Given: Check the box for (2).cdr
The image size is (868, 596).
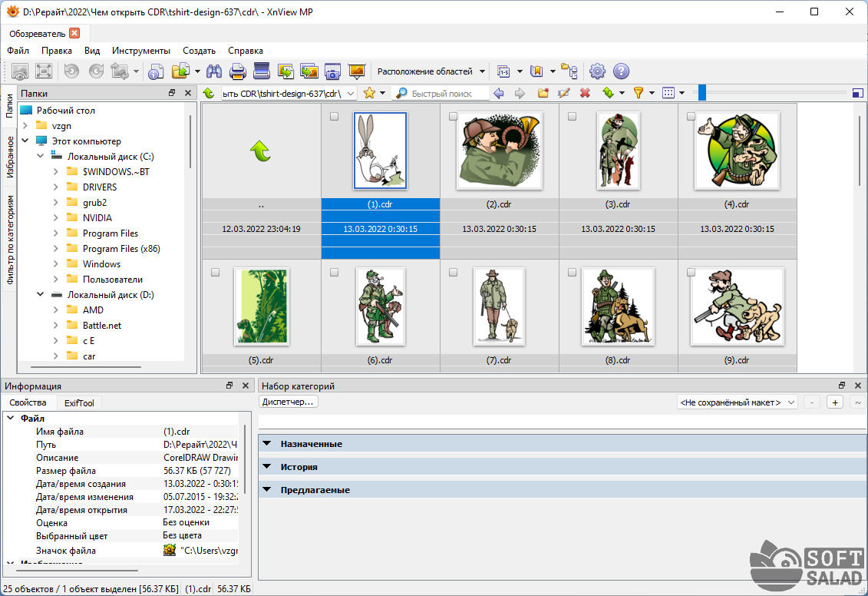Looking at the screenshot, I should point(453,116).
